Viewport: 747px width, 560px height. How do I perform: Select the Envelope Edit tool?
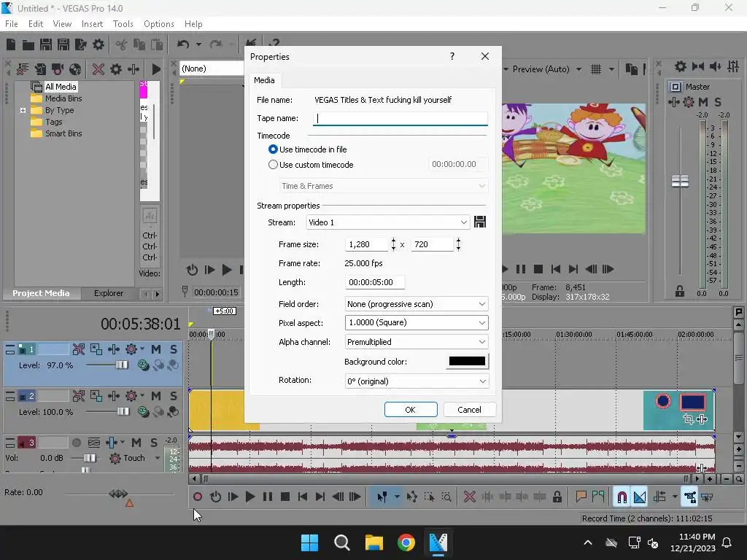[411, 497]
